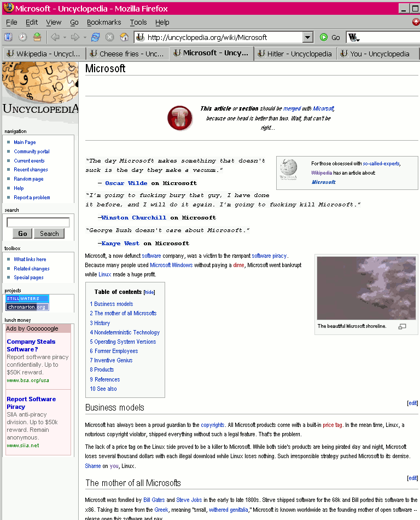Select the Microsoft - Uncyclopedia tab
The width and height of the screenshot is (420, 520).
click(x=211, y=53)
